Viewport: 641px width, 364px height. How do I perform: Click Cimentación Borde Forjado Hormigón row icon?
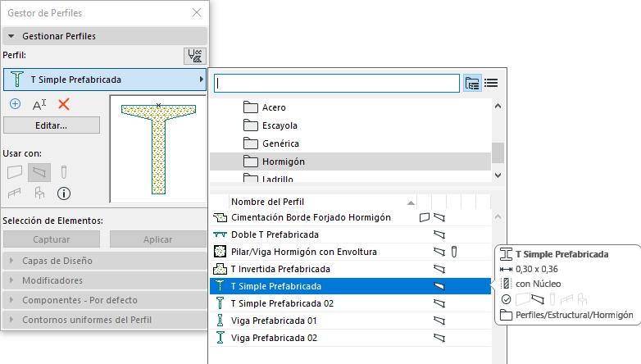[220, 217]
